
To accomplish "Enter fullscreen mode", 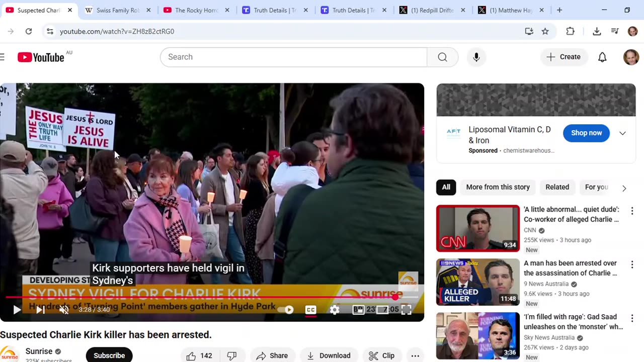I will (406, 310).
